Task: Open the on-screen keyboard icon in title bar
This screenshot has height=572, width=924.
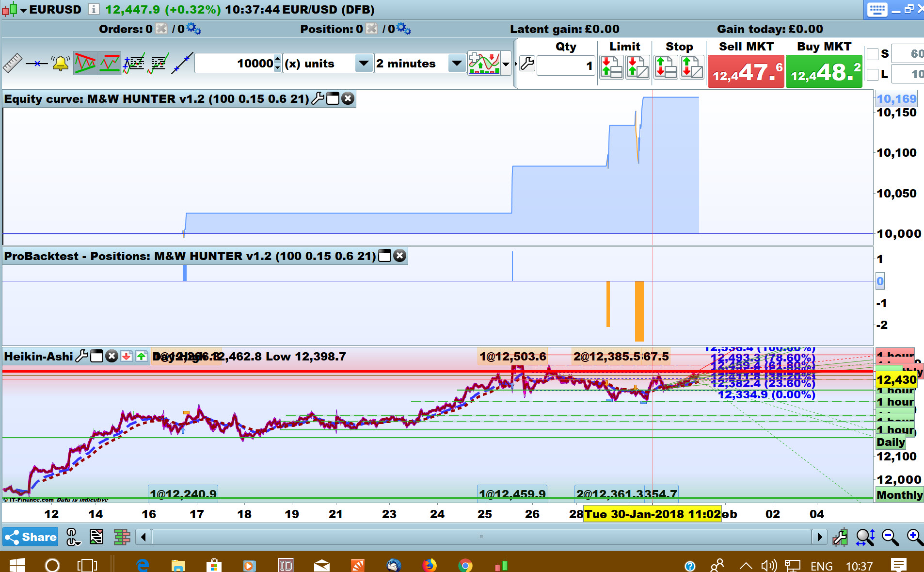Action: (x=877, y=9)
